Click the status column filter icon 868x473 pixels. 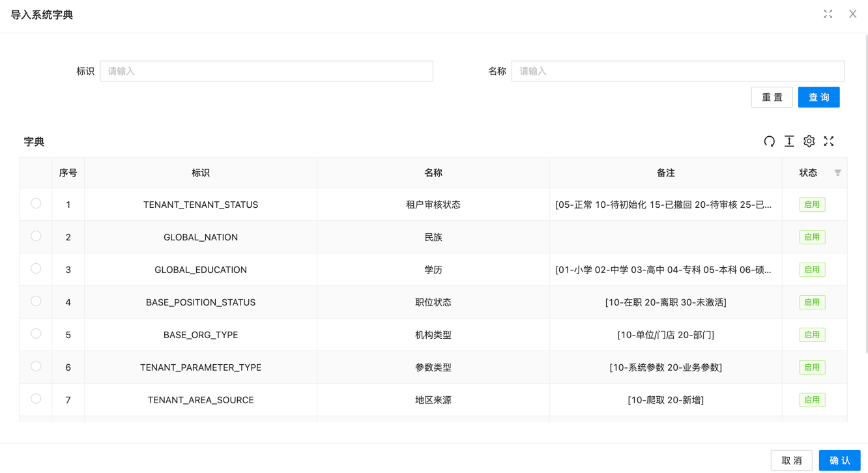click(x=837, y=173)
